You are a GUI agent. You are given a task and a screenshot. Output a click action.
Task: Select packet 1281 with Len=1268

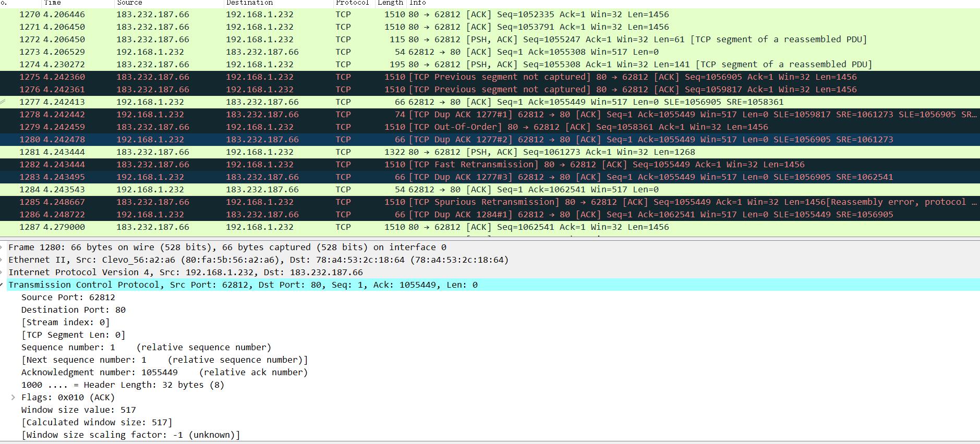click(490, 152)
